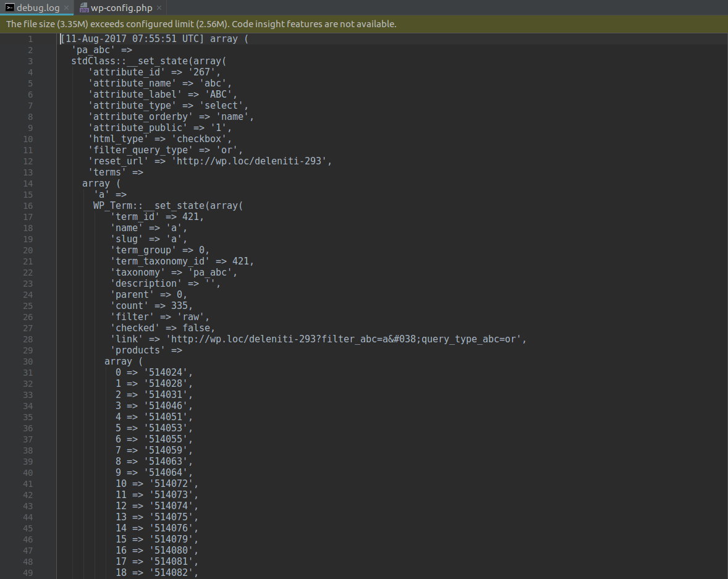
Task: Click line number 30 in the gutter
Action: point(28,361)
